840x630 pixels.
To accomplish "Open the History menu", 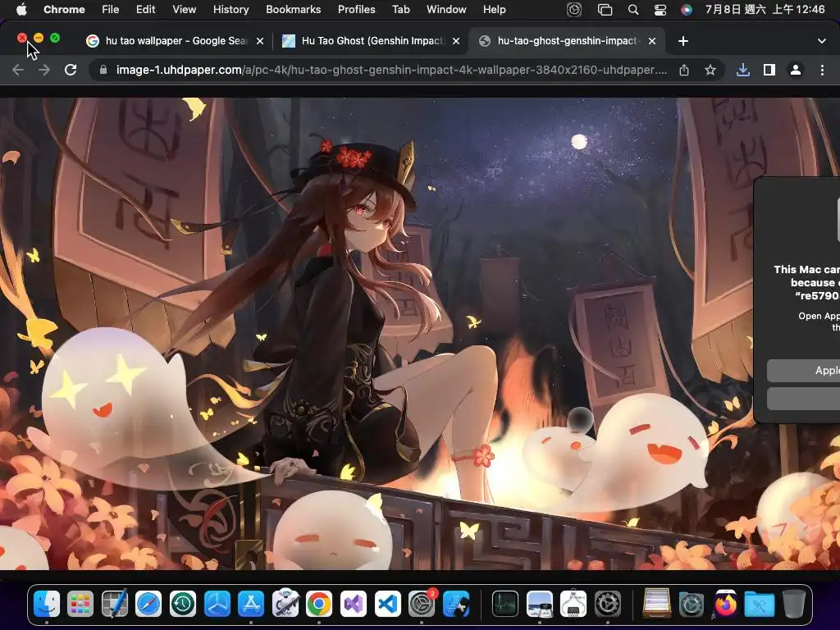I will coord(231,10).
